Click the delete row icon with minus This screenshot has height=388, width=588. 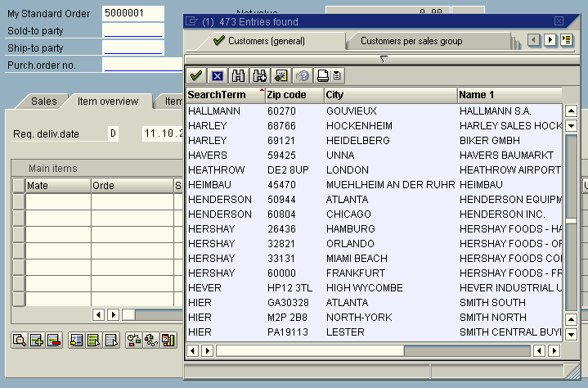[53, 340]
